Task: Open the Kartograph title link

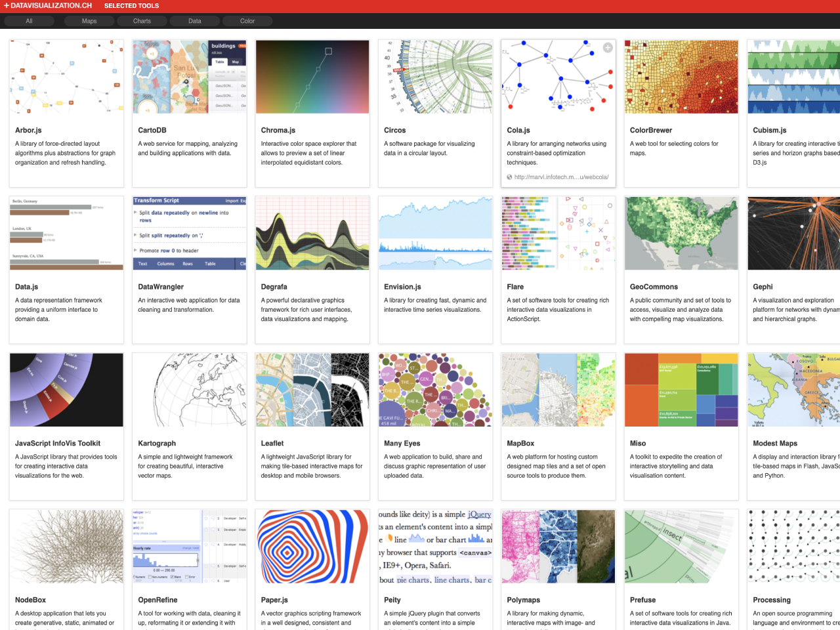Action: [157, 444]
